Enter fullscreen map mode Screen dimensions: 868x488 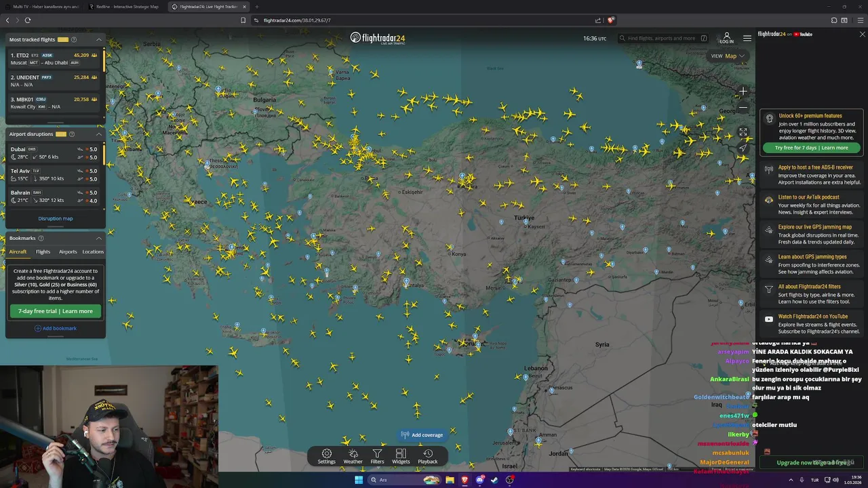[743, 132]
